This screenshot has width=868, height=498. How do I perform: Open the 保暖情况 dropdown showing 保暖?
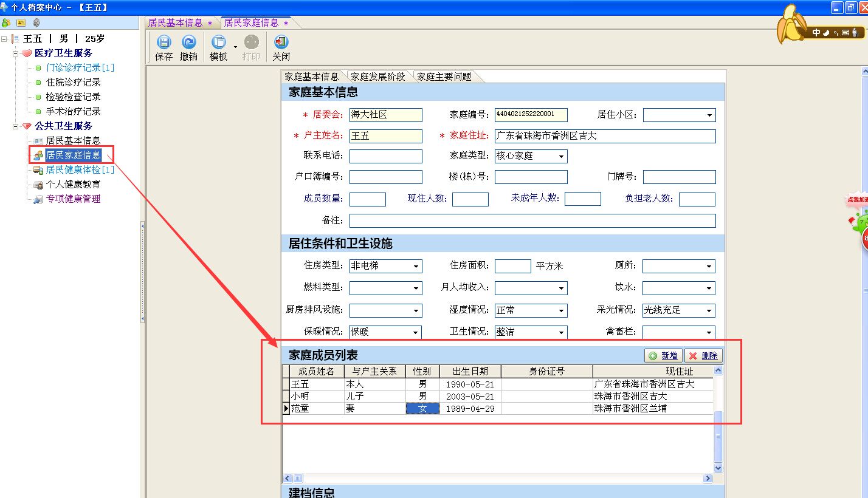tap(416, 333)
